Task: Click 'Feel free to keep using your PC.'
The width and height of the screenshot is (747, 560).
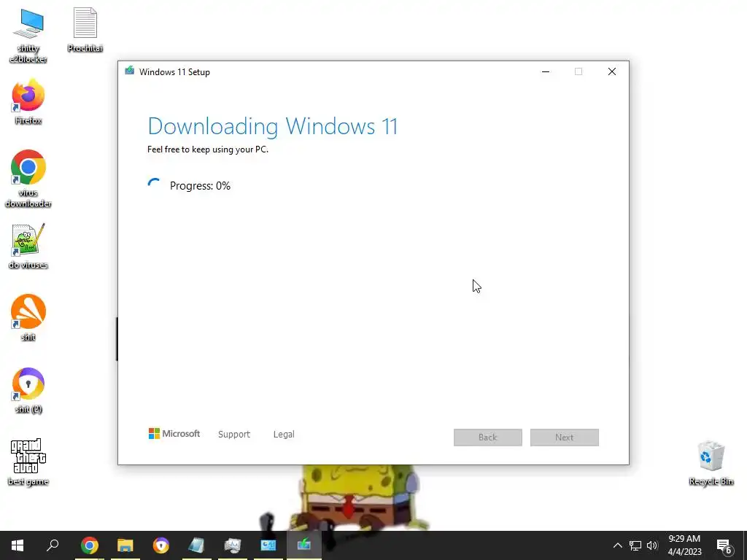Action: tap(208, 149)
